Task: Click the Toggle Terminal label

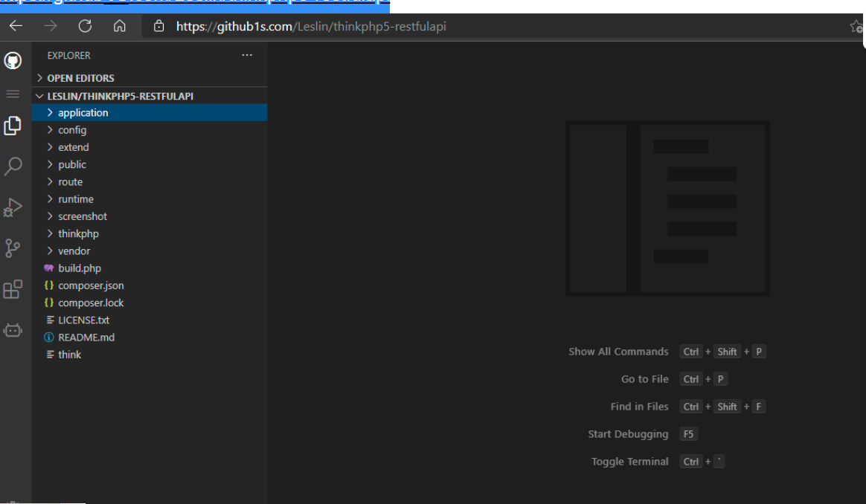Action: click(x=629, y=462)
